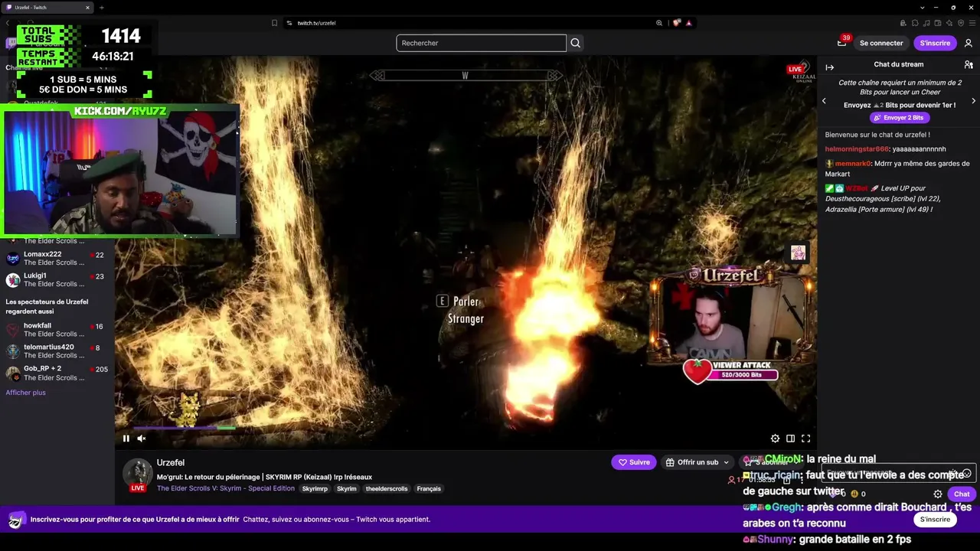The image size is (980, 551).
Task: Switch the player to fullscreen
Action: [x=805, y=439]
